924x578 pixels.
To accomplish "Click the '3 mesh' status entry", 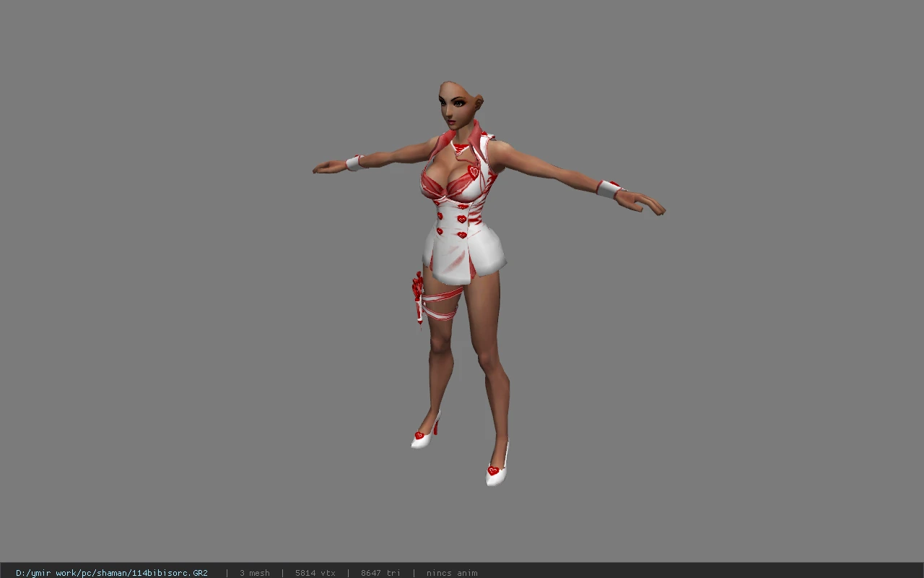I will pyautogui.click(x=255, y=573).
